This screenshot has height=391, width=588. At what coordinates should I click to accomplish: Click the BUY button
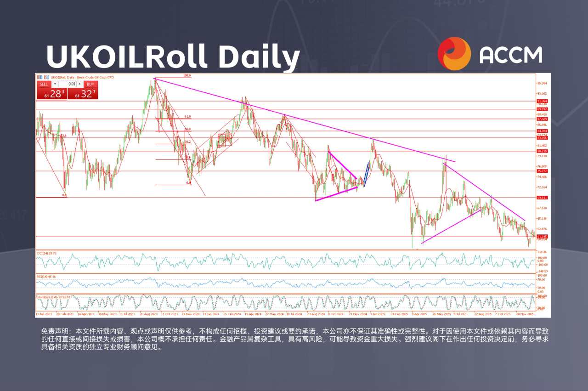click(x=90, y=84)
